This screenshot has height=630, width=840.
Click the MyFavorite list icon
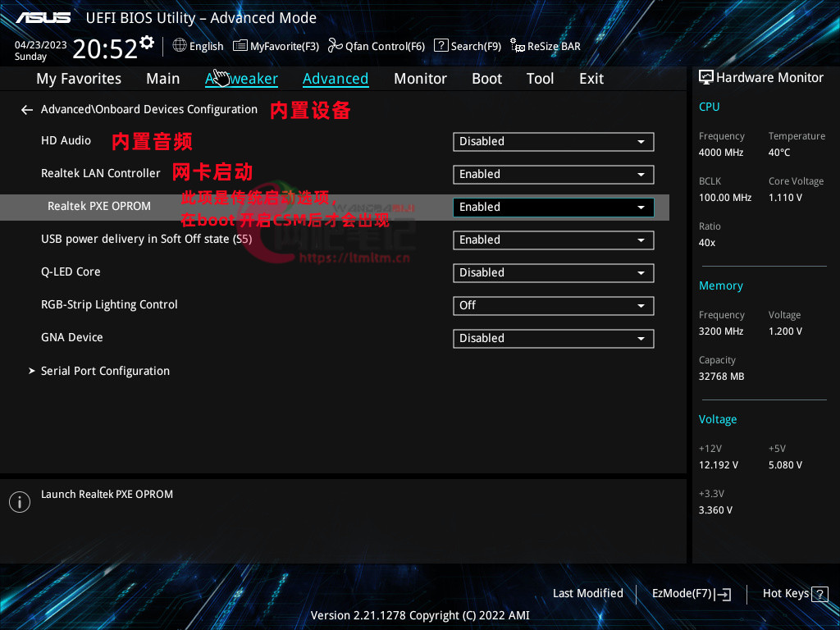[240, 46]
